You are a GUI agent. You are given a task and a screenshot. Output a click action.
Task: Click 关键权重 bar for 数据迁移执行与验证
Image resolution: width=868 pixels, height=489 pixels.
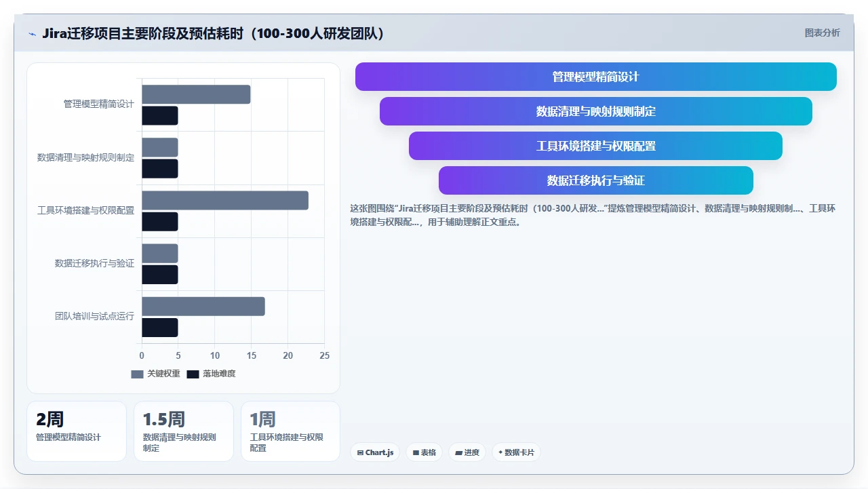click(160, 253)
